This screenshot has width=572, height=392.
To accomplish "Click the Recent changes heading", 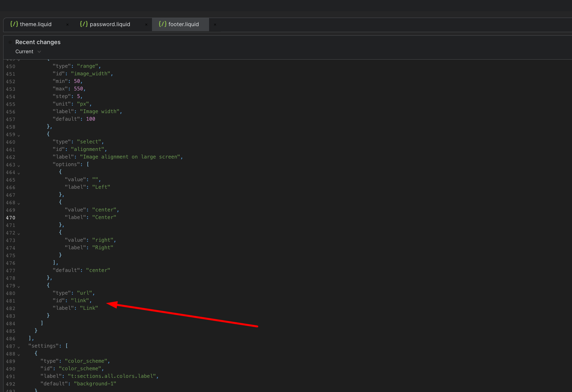I will click(38, 42).
